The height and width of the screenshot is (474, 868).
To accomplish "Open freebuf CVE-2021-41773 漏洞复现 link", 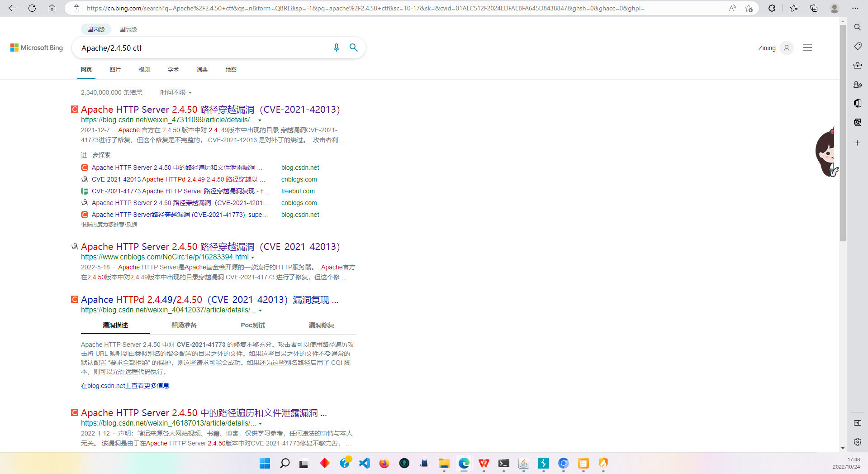I will (180, 191).
